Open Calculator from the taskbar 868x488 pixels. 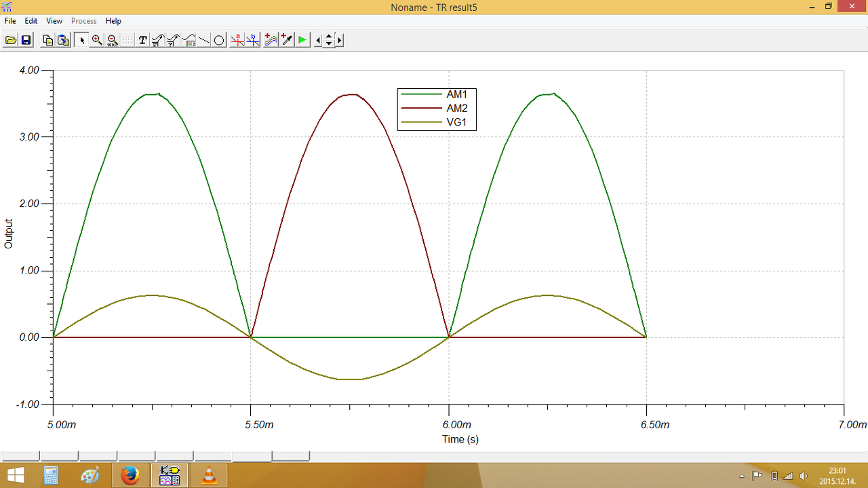click(52, 475)
